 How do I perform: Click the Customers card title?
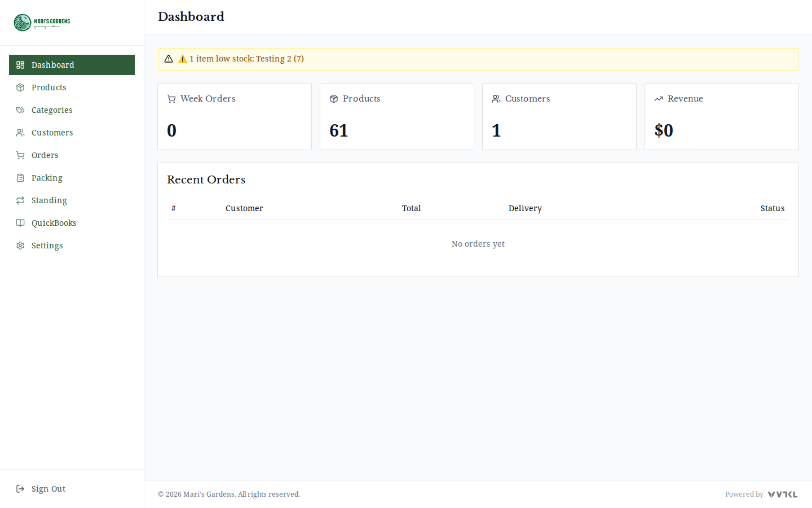tap(527, 99)
